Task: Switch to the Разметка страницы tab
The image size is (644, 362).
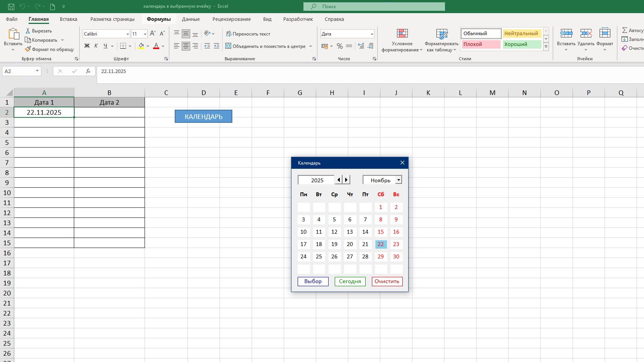Action: (112, 19)
